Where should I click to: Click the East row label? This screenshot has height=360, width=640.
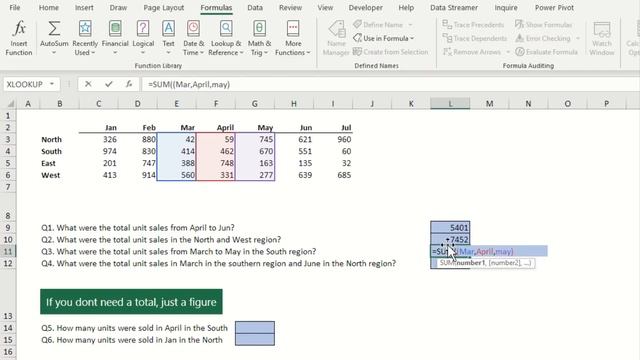(x=48, y=163)
